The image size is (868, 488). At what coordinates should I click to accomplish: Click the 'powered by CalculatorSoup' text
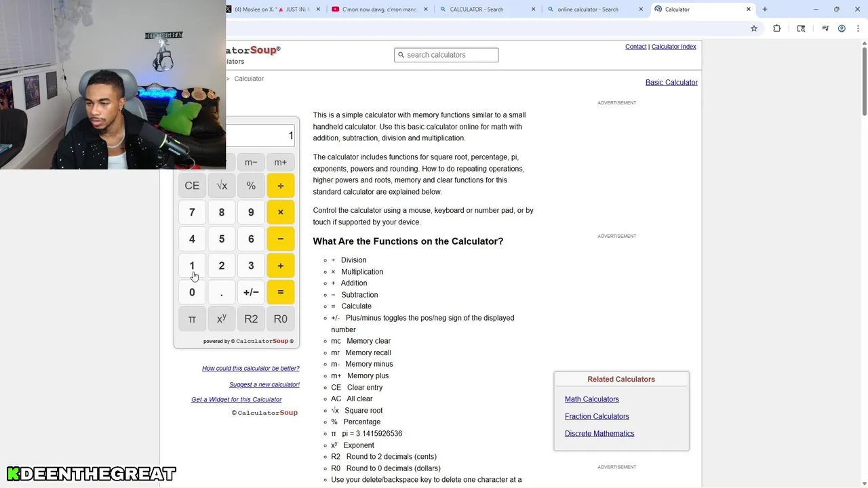point(248,341)
